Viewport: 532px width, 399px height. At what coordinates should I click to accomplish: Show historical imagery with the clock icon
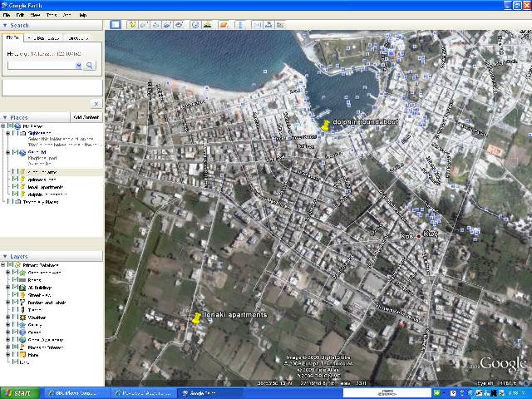click(x=195, y=24)
